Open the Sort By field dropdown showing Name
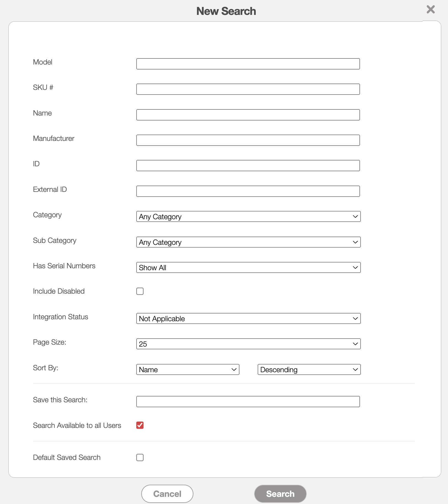 pos(188,370)
